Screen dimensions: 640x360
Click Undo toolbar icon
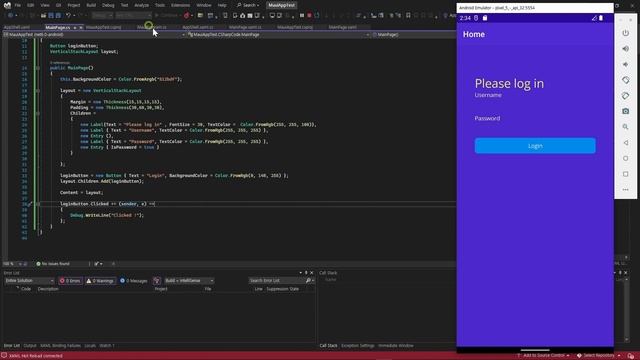coord(68,16)
